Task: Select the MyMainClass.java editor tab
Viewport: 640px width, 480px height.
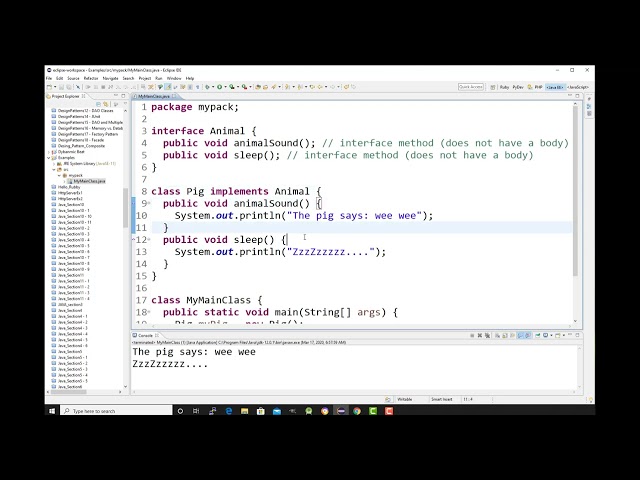Action: pos(153,96)
